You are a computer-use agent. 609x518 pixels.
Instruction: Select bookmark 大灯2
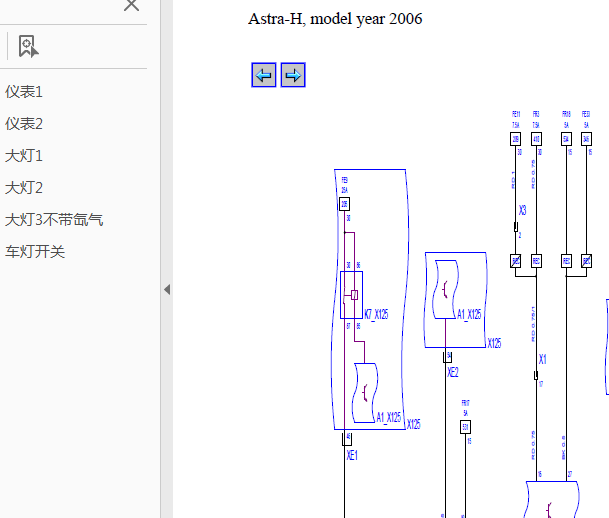pos(24,188)
